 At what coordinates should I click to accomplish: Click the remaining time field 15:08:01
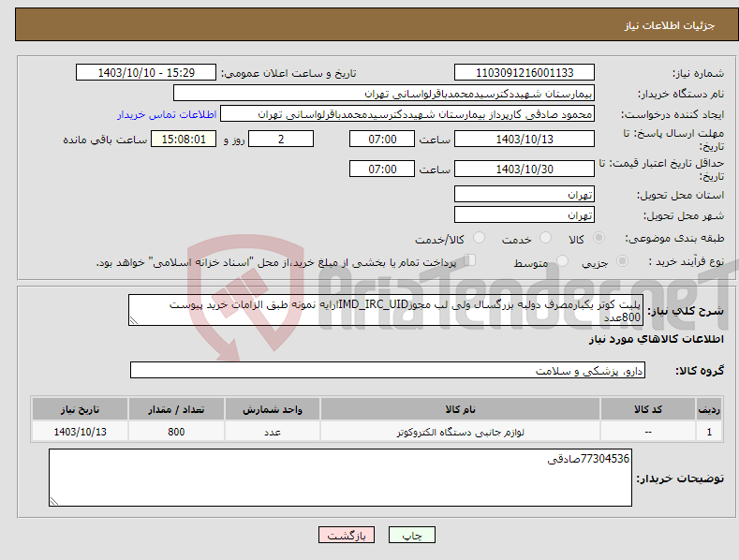(x=184, y=139)
